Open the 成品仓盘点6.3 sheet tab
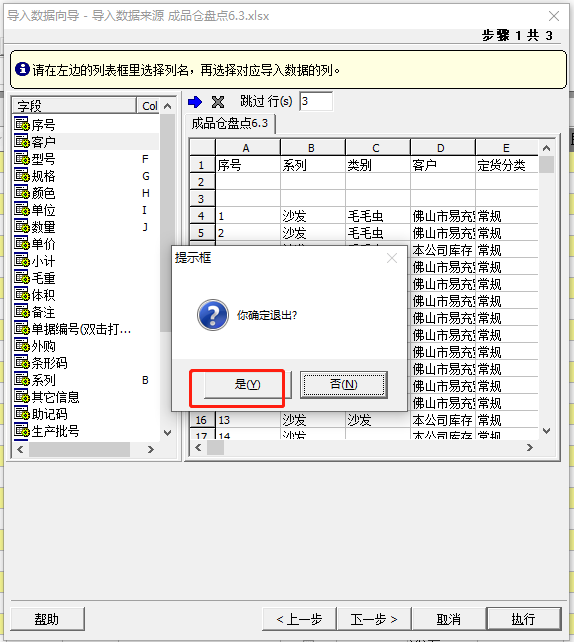The width and height of the screenshot is (574, 642). click(x=230, y=123)
